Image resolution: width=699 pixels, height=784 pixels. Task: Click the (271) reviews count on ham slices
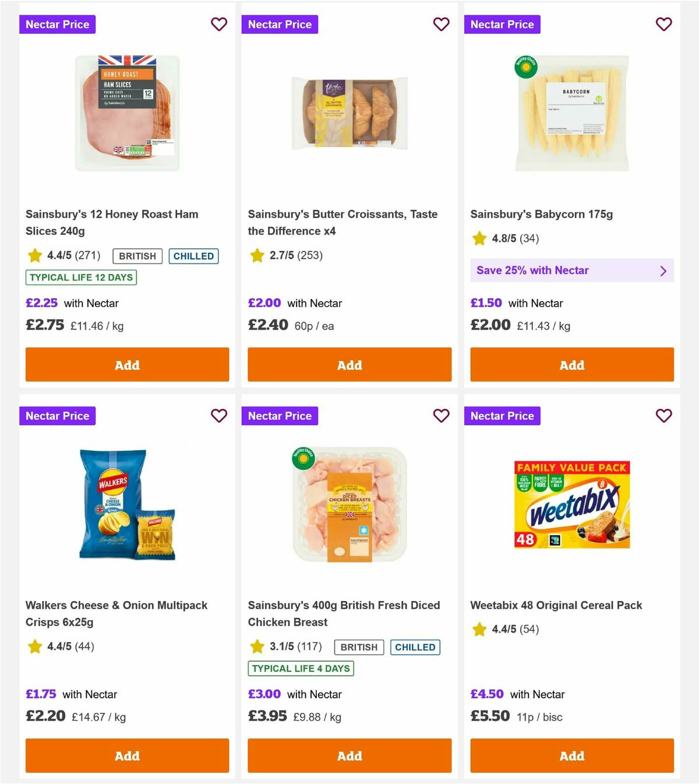(x=87, y=256)
